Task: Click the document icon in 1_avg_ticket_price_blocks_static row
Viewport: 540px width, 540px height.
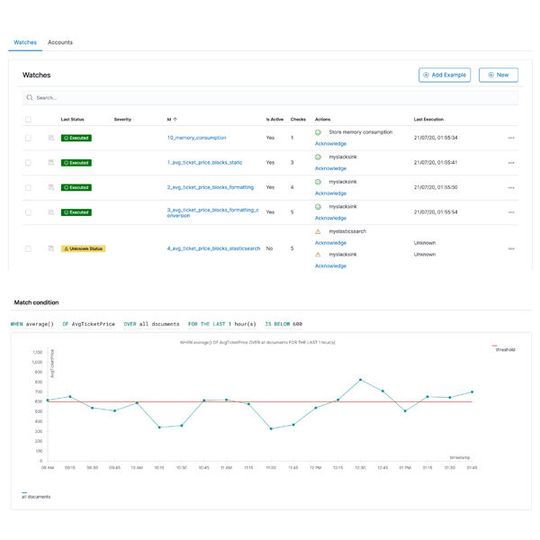Action: point(51,163)
